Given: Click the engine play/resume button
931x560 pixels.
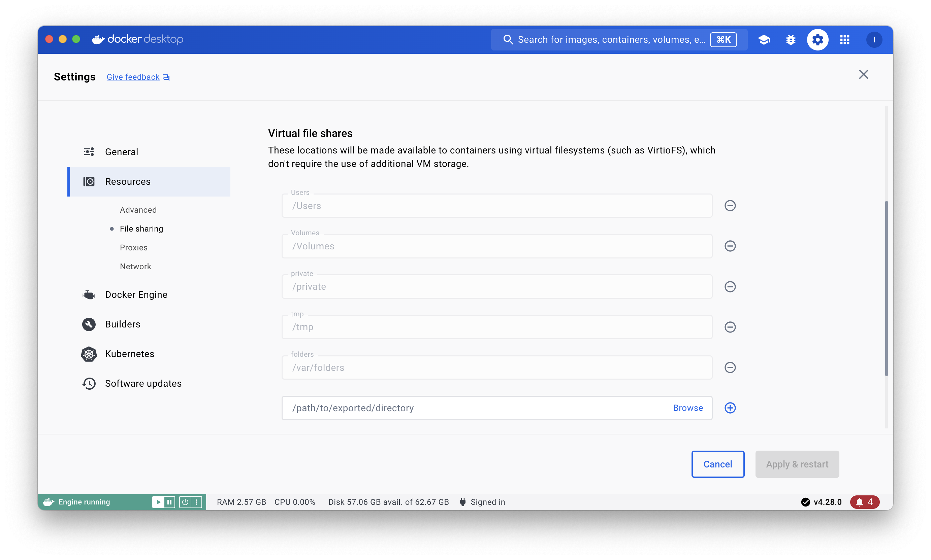Looking at the screenshot, I should 158,502.
